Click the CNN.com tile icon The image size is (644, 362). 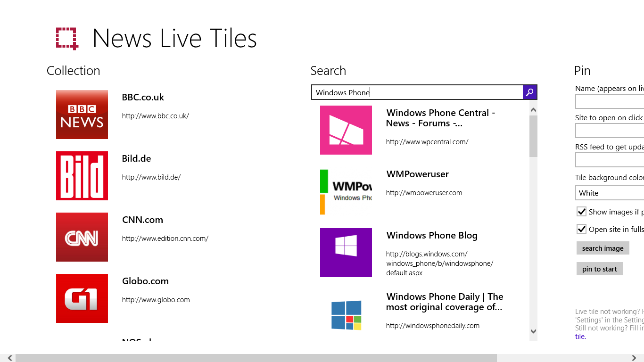coord(82,237)
